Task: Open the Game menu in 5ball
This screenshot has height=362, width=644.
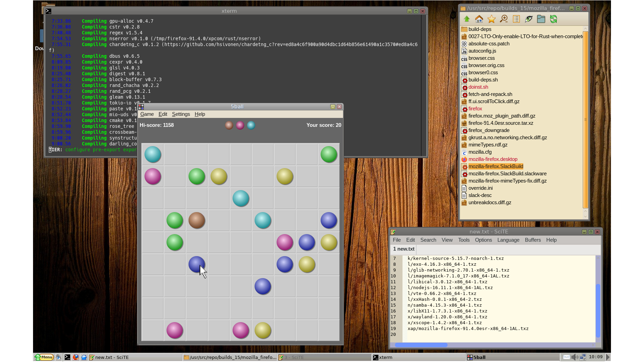Action: coord(147,114)
